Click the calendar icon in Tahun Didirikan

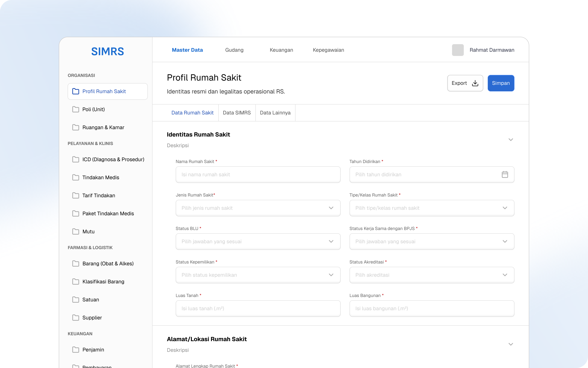(x=505, y=174)
